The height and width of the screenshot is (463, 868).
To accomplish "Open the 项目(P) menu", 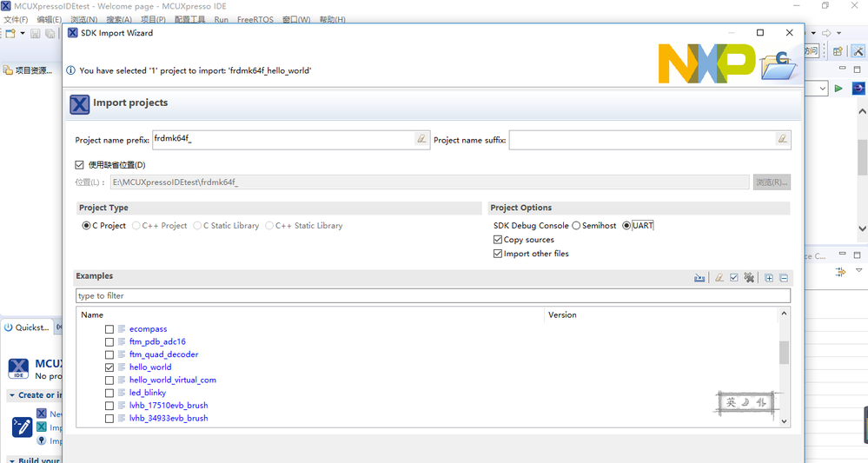I will click(x=153, y=19).
